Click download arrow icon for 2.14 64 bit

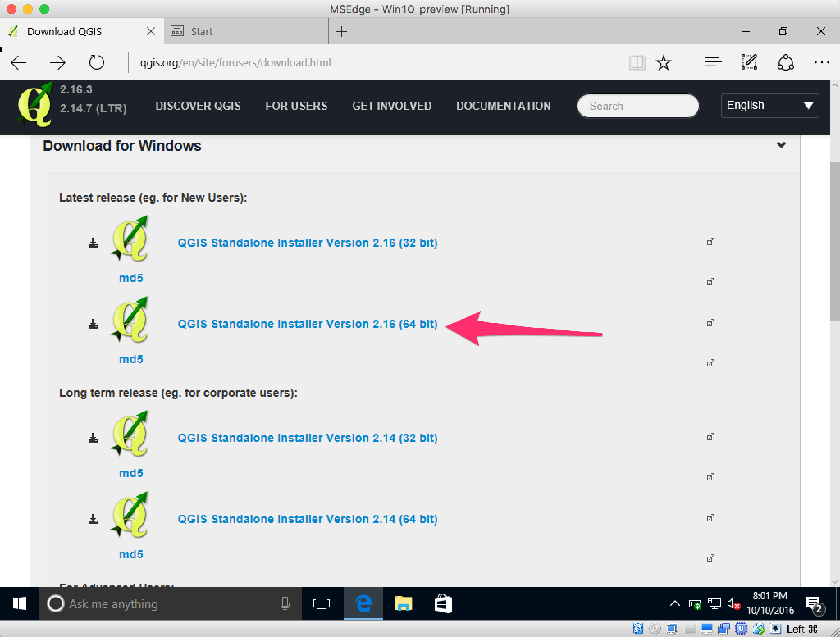(x=93, y=519)
